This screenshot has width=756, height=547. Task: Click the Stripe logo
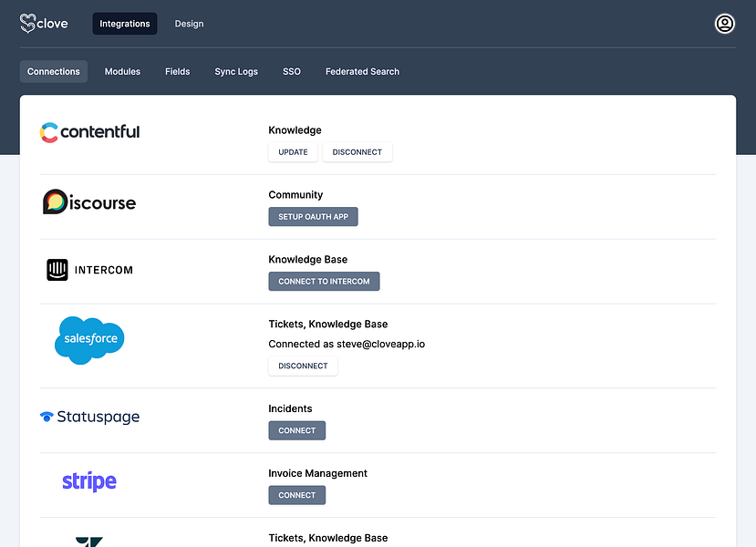pyautogui.click(x=89, y=481)
